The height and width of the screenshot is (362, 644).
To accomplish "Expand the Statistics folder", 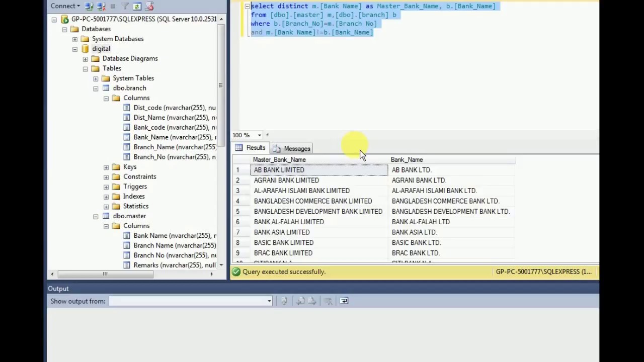I will (106, 206).
